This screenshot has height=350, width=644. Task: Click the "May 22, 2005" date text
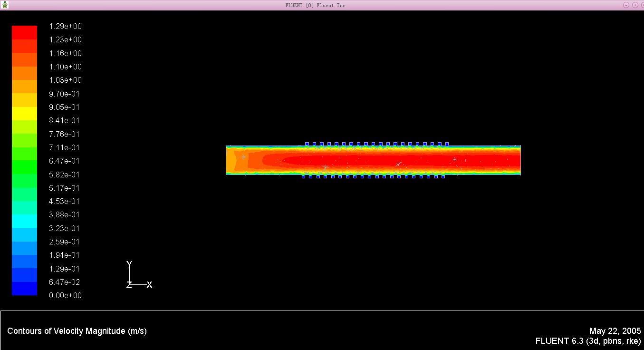click(615, 331)
